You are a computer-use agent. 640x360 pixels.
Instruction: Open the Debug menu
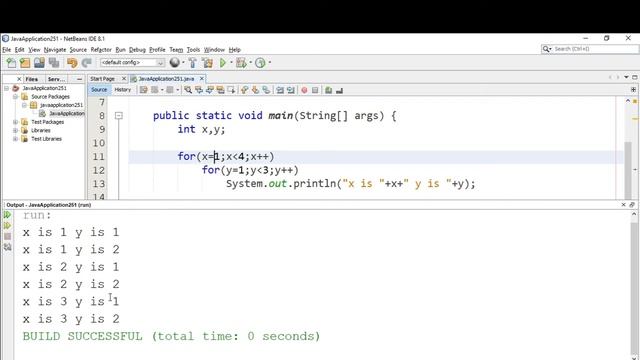pyautogui.click(x=137, y=50)
